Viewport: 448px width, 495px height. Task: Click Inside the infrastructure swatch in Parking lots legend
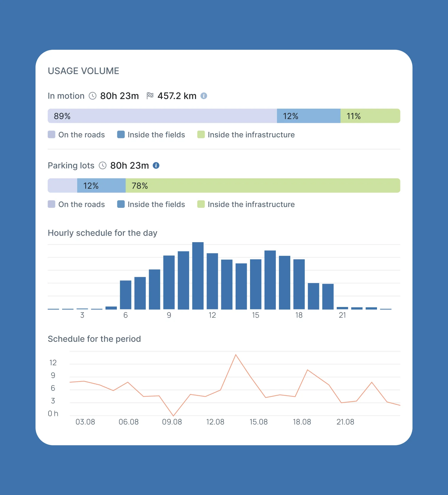click(x=201, y=204)
